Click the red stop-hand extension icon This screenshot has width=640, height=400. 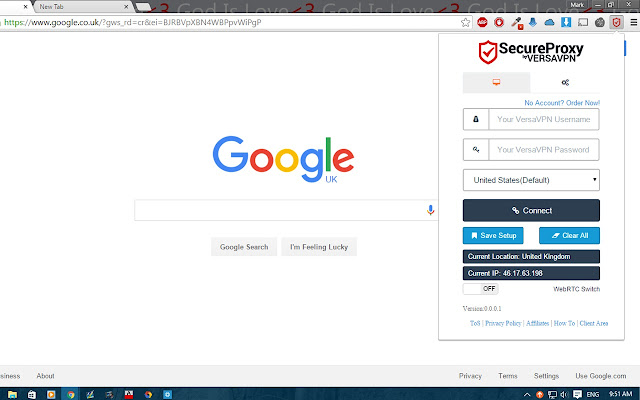499,22
